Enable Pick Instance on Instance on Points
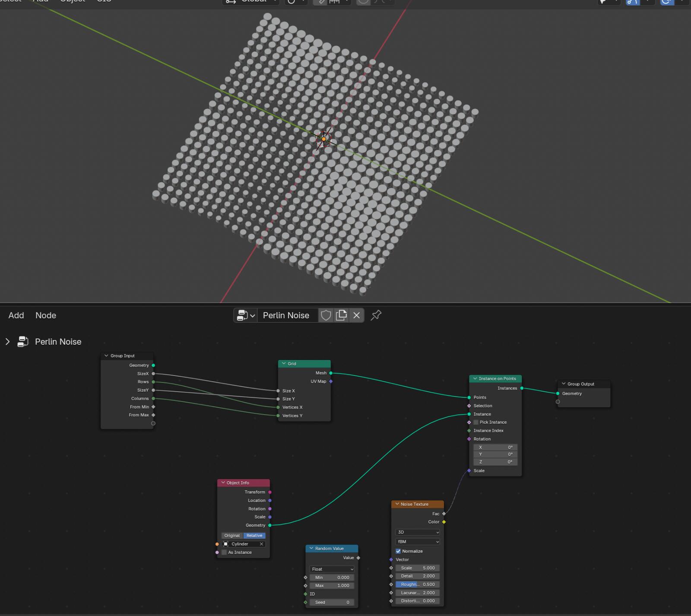This screenshot has width=691, height=616. 476,422
